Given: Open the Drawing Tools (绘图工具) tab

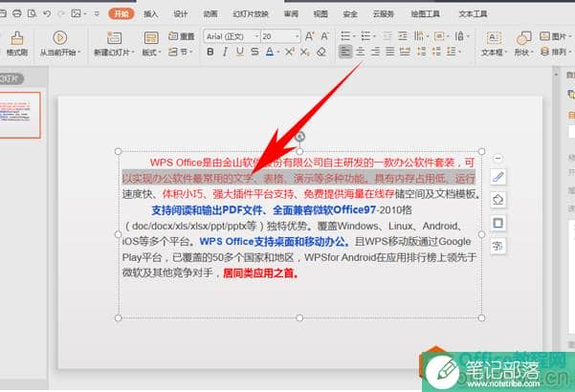Looking at the screenshot, I should pyautogui.click(x=426, y=14).
